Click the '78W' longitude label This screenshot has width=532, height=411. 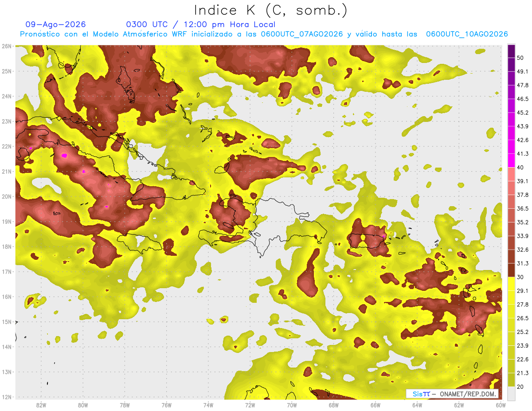[x=125, y=405]
